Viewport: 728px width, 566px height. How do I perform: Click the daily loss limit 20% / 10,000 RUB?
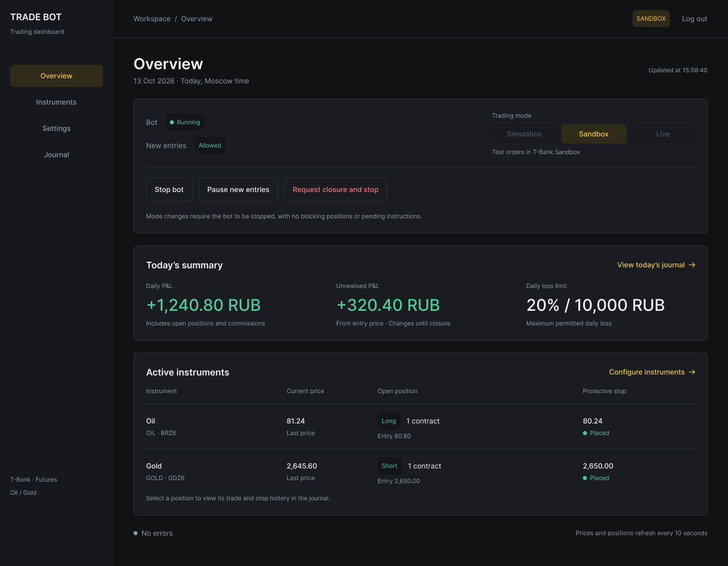pyautogui.click(x=596, y=305)
